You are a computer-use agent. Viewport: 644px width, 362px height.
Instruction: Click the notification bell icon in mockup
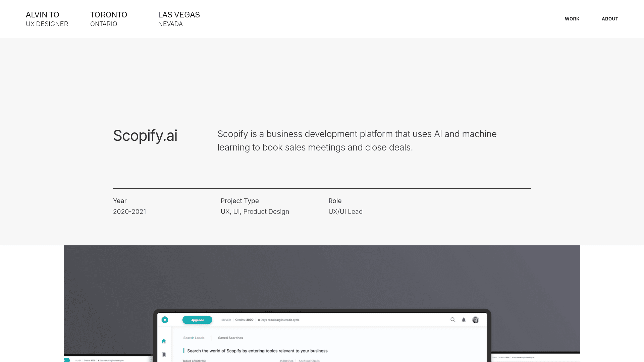pyautogui.click(x=464, y=320)
